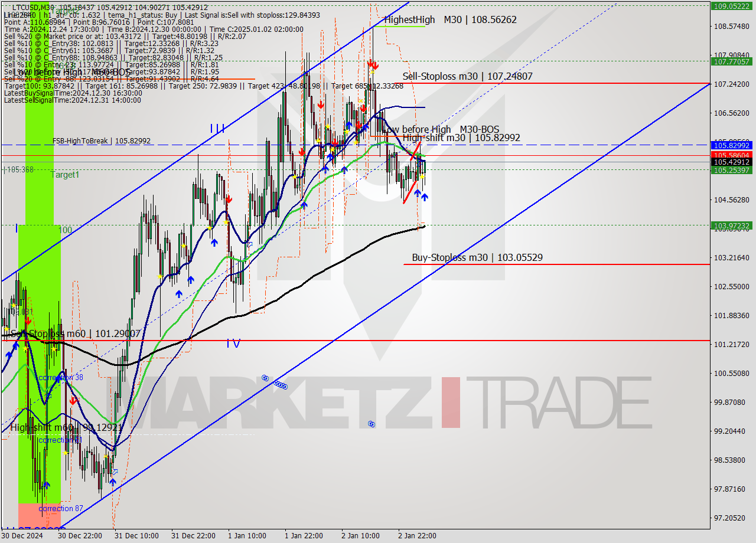Click the 'correction 87' label

[x=61, y=509]
